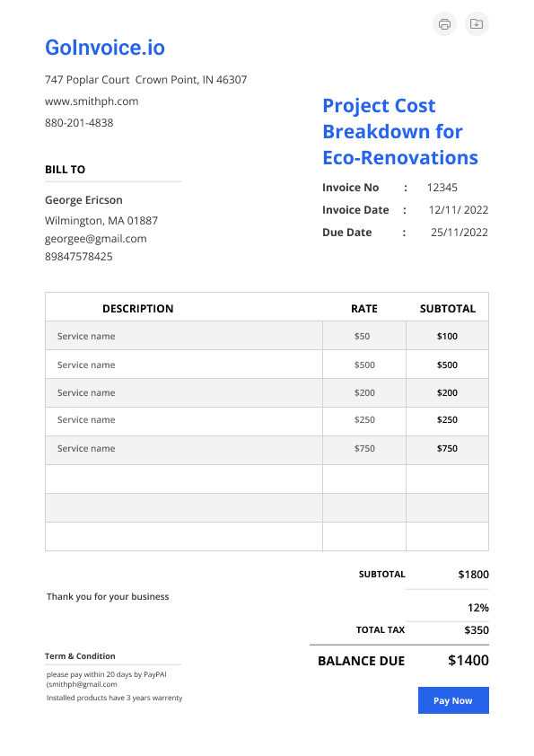Click the George Ericson customer name

[83, 200]
